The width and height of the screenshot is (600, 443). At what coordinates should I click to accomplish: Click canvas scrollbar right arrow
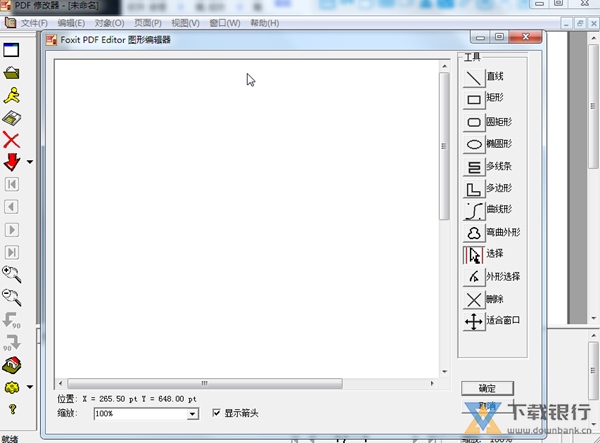(432, 383)
